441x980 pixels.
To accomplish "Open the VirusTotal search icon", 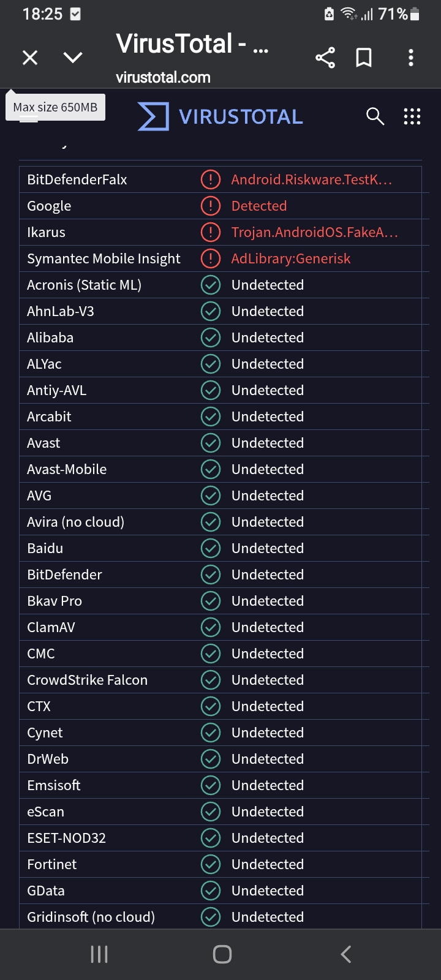I will tap(375, 116).
